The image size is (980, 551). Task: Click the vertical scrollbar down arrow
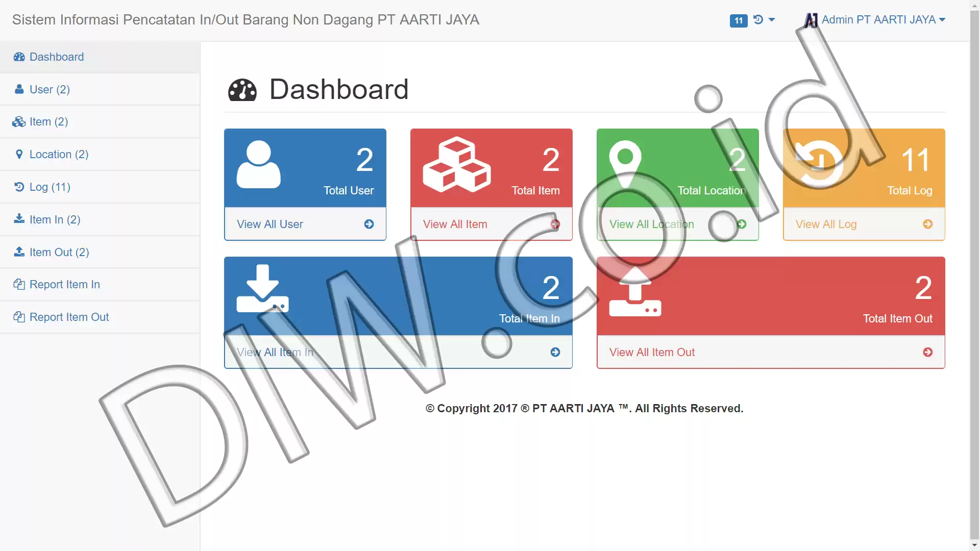point(974,545)
